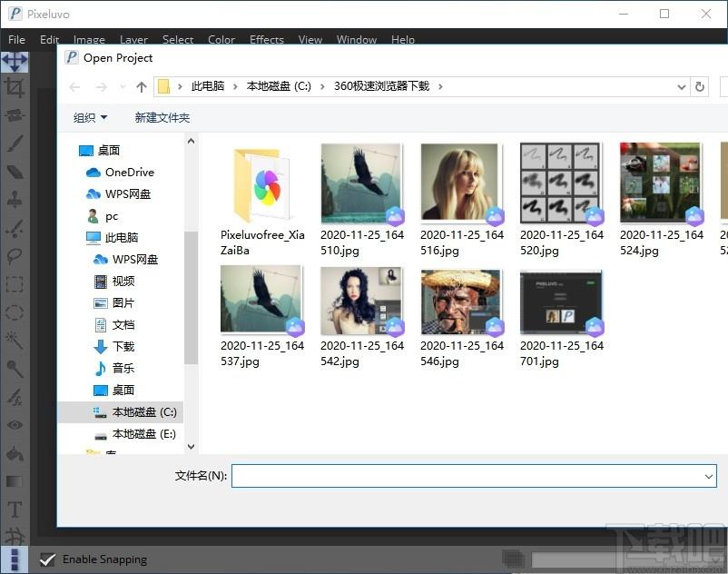Screen dimensions: 728x574
Task: Expand the address bar history dropdown
Action: pyautogui.click(x=681, y=87)
